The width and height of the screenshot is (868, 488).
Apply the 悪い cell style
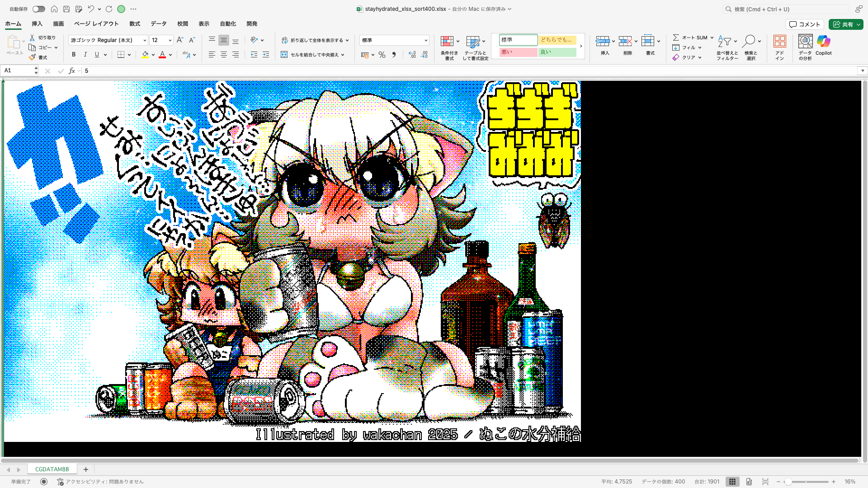coord(518,52)
